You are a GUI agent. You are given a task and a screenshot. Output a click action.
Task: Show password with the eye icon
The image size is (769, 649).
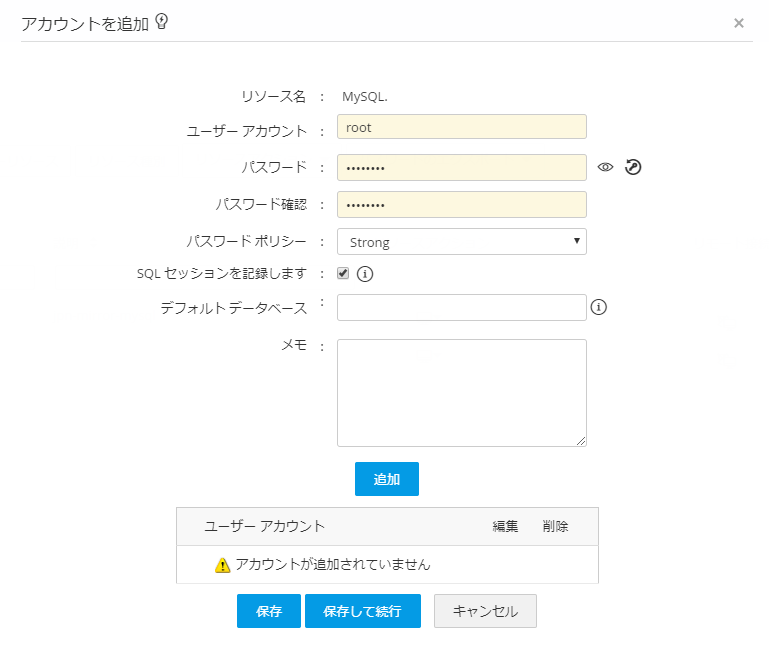pos(605,167)
